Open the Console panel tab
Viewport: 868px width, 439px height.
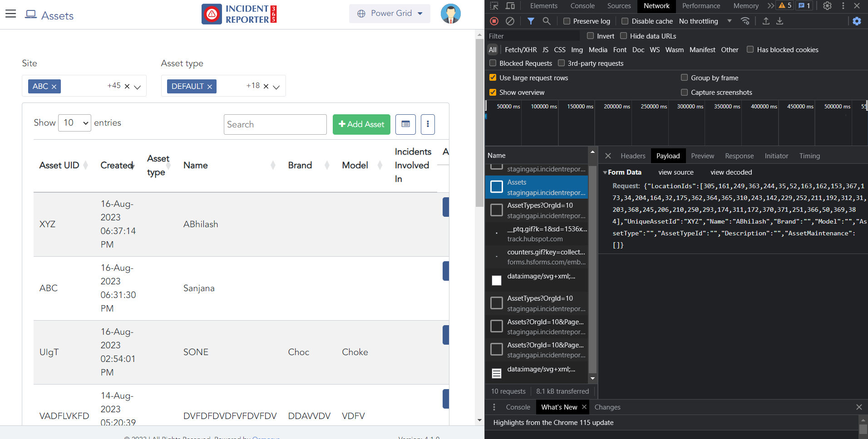click(x=582, y=6)
